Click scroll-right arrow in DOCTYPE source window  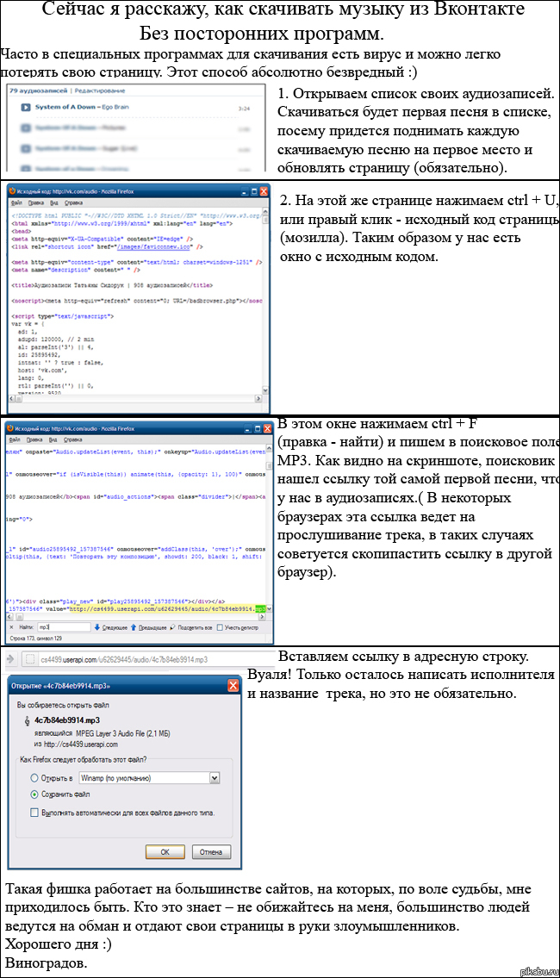258,399
